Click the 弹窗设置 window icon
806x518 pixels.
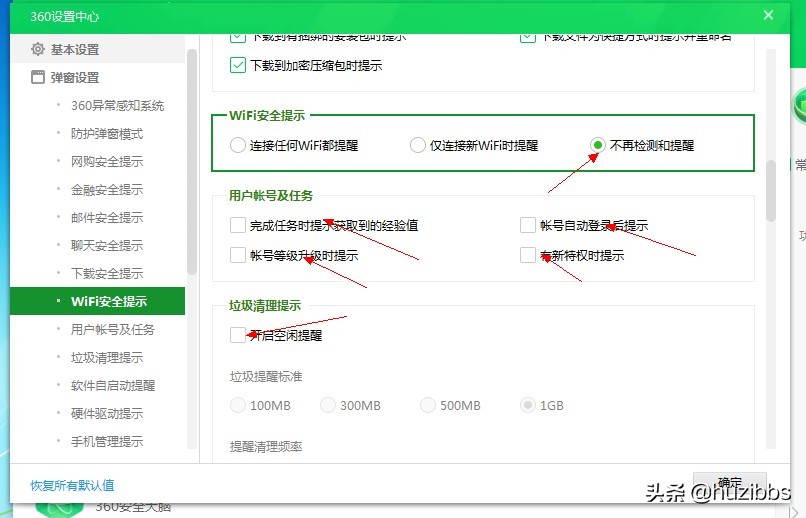pos(38,77)
